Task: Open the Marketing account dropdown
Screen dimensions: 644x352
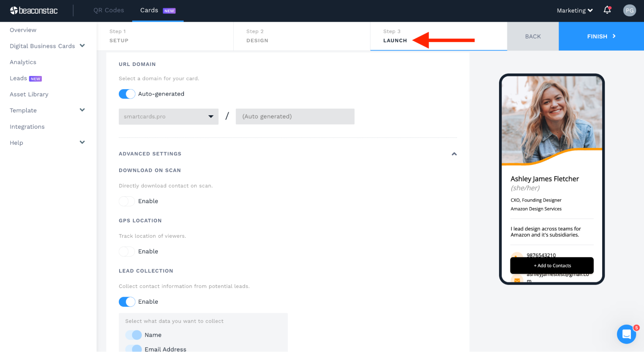Action: click(x=575, y=11)
